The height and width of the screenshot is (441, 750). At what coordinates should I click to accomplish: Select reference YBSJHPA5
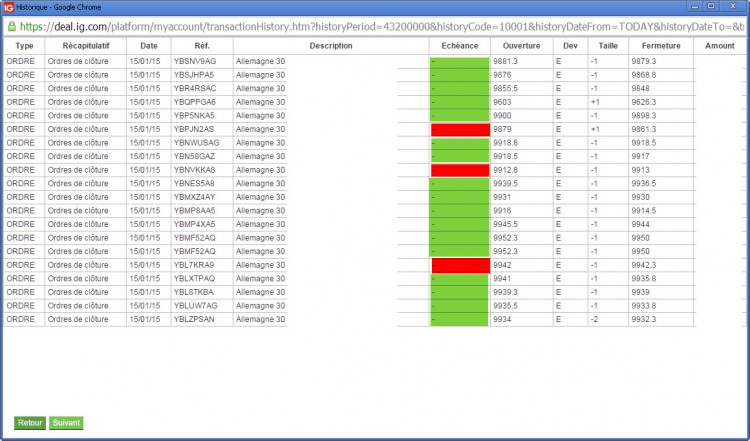click(194, 75)
